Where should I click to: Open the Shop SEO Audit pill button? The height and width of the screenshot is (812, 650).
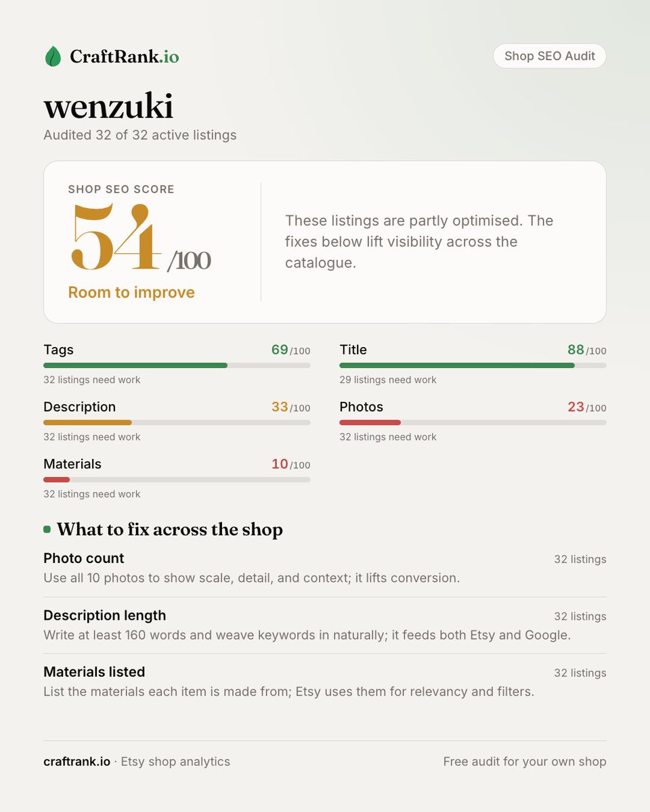[549, 56]
